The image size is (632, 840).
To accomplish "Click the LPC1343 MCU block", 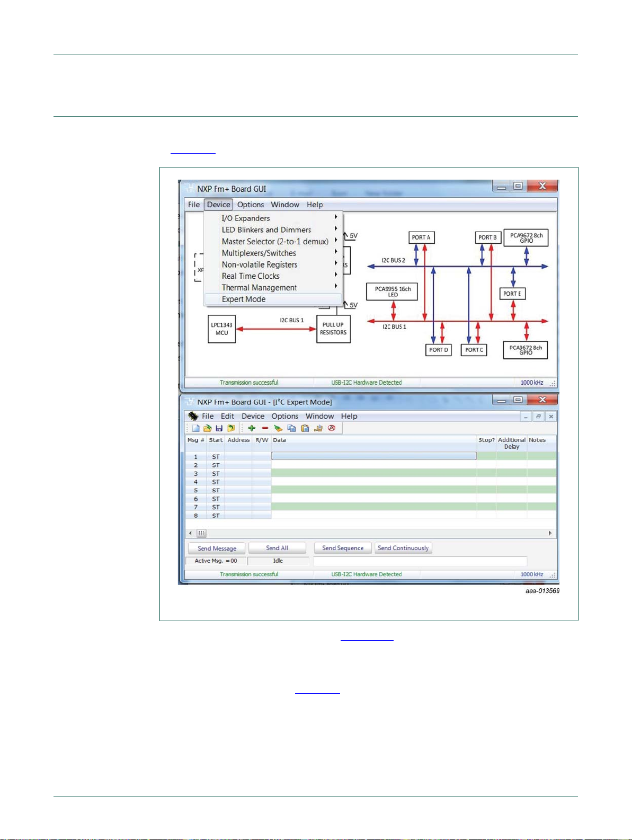I will [x=221, y=329].
